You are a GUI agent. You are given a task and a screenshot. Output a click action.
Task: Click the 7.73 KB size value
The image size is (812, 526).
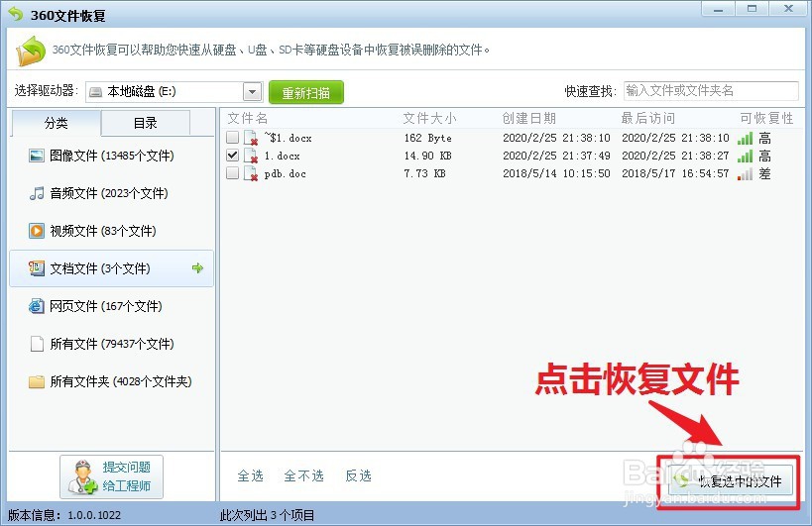click(424, 173)
